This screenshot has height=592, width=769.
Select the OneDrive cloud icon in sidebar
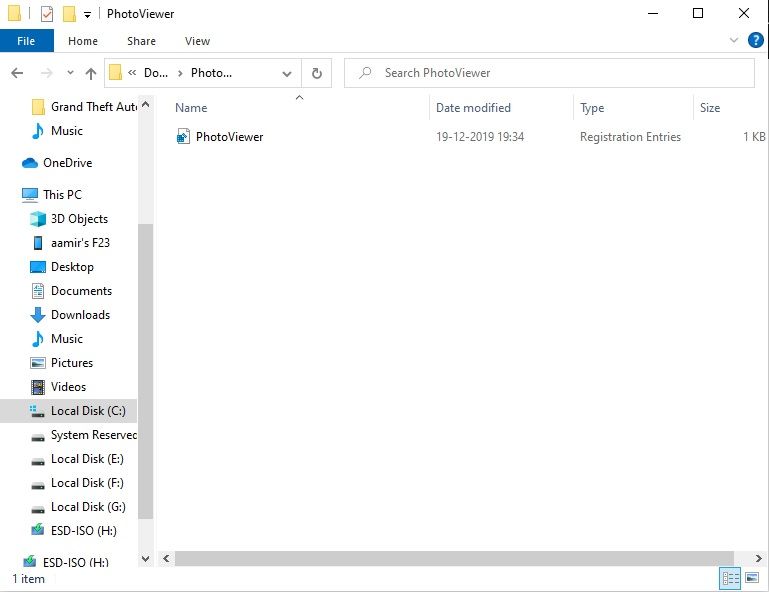30,163
